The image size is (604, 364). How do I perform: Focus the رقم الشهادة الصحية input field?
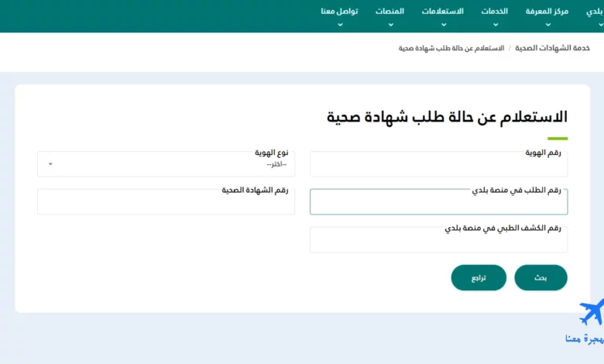pyautogui.click(x=166, y=202)
